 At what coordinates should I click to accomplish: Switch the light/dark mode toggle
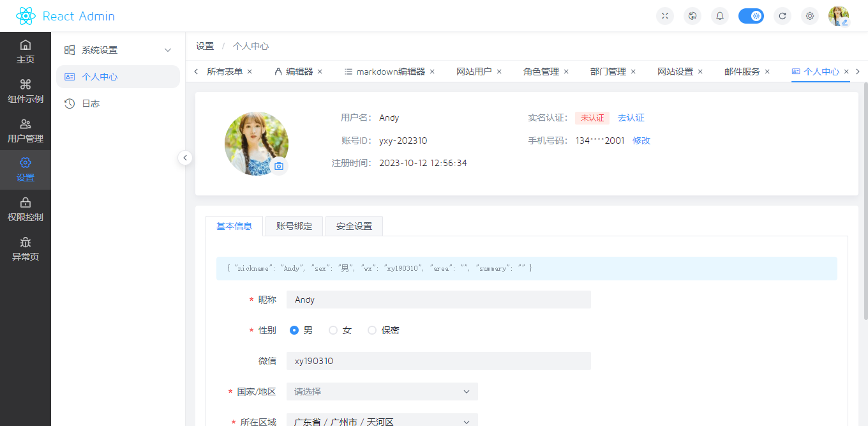pyautogui.click(x=751, y=15)
